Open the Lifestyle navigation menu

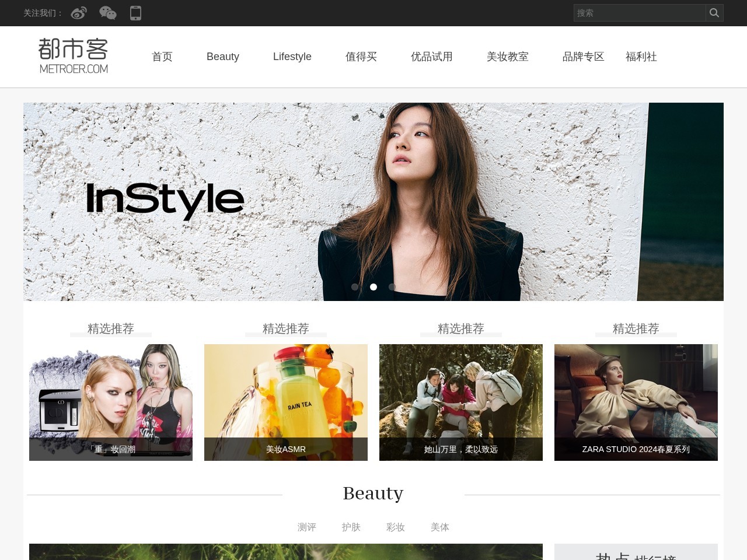point(292,57)
